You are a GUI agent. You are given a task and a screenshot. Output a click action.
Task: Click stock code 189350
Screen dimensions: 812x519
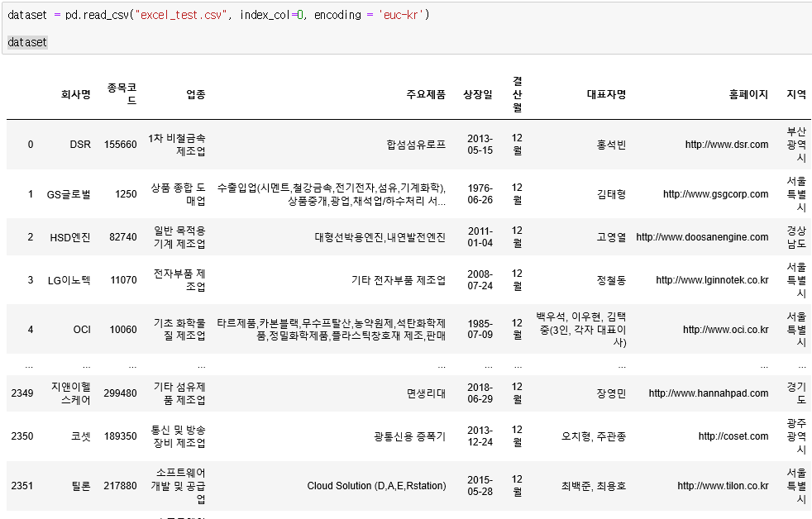(120, 436)
